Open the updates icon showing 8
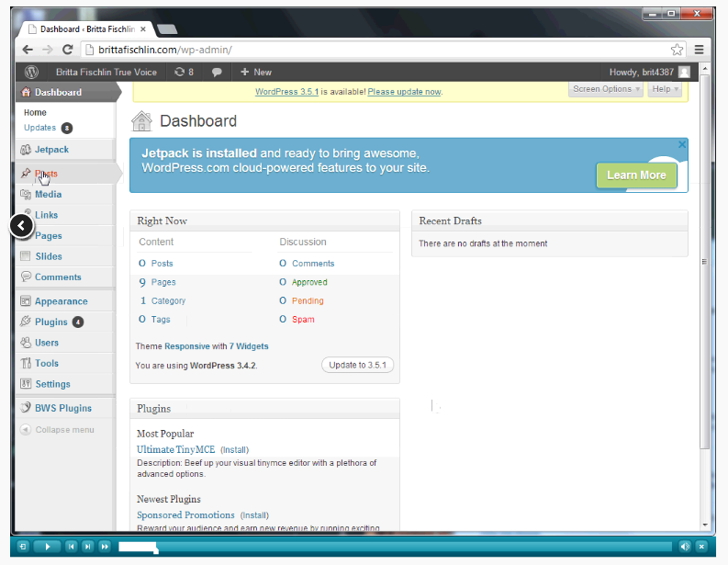Screen dimensions: 728x565 coord(184,72)
